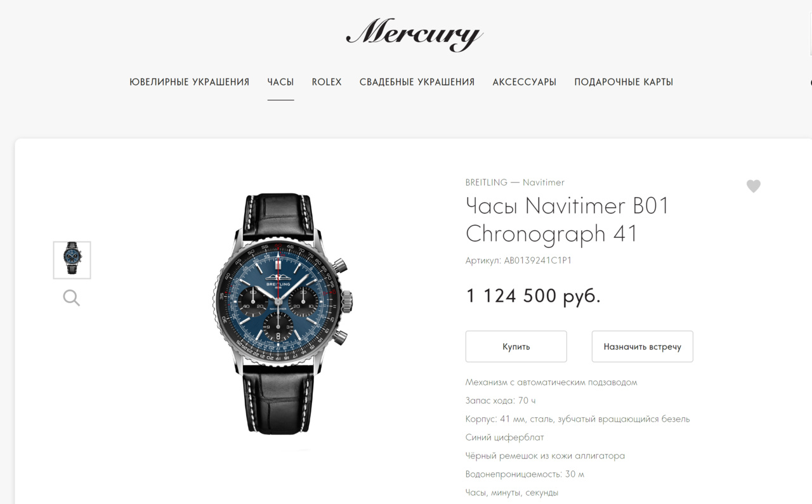The width and height of the screenshot is (812, 504).
Task: Open the Mercury logo homepage
Action: [415, 34]
